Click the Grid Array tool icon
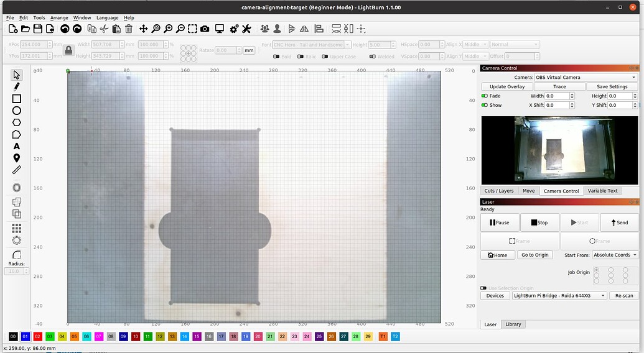The width and height of the screenshot is (644, 353). pos(16,228)
